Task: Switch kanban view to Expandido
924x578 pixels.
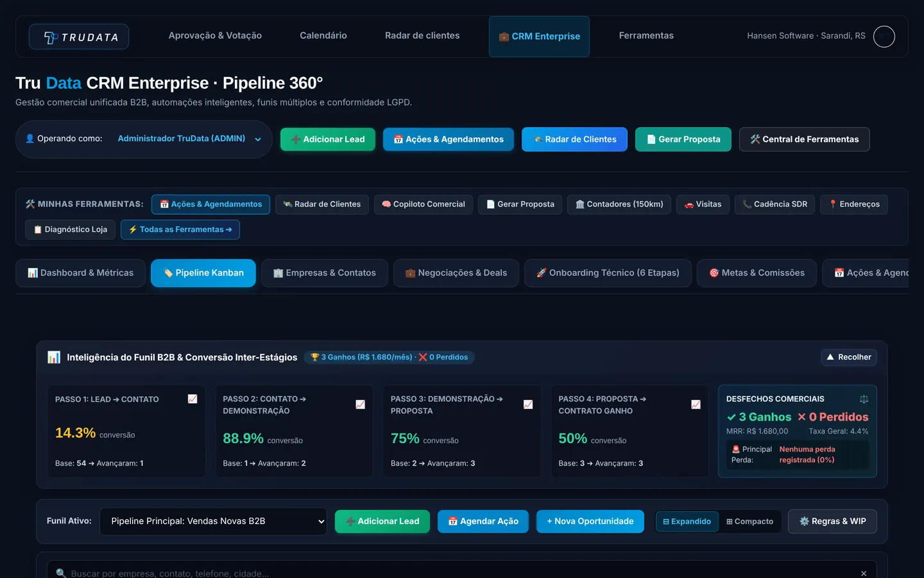Action: tap(687, 521)
